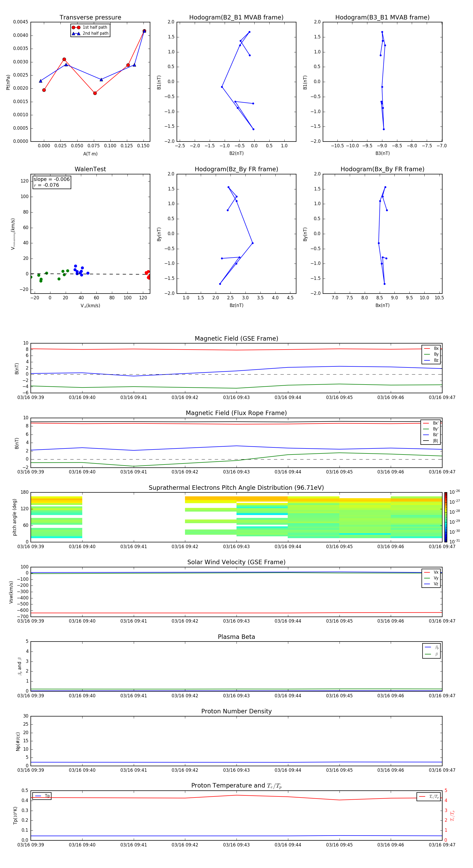
Task: Select "Vx" in the solar wind legend
Action: click(x=431, y=572)
